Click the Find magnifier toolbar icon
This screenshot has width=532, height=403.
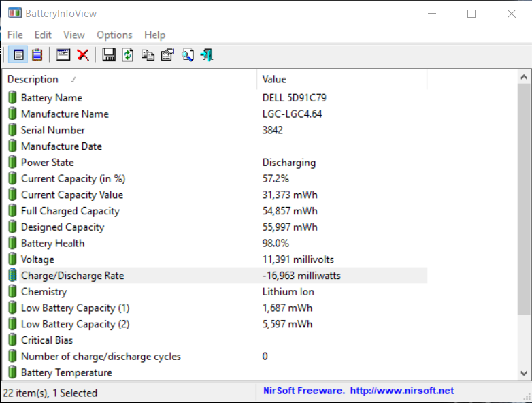[188, 54]
